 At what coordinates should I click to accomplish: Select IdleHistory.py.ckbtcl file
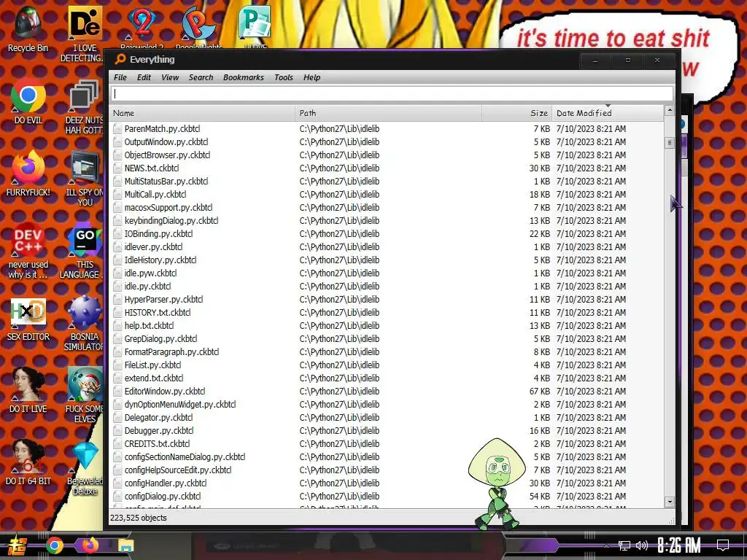(386, 260)
